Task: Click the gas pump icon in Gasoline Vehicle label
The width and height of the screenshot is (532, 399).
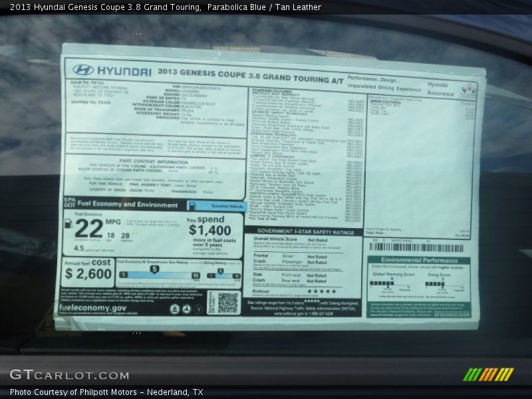Action: tap(192, 205)
